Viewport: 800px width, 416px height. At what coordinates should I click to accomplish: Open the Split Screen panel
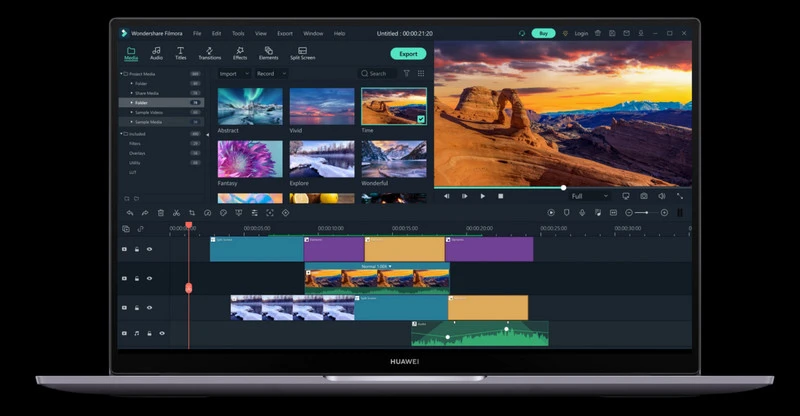(302, 53)
